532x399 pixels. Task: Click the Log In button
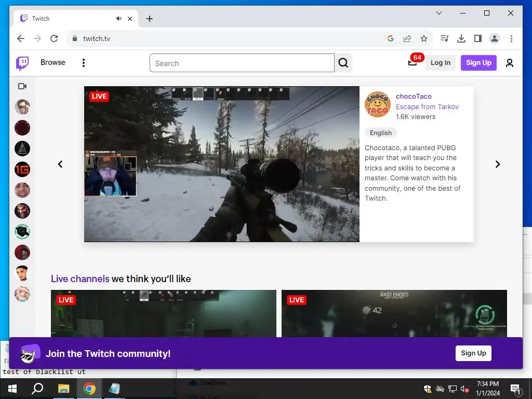point(440,63)
